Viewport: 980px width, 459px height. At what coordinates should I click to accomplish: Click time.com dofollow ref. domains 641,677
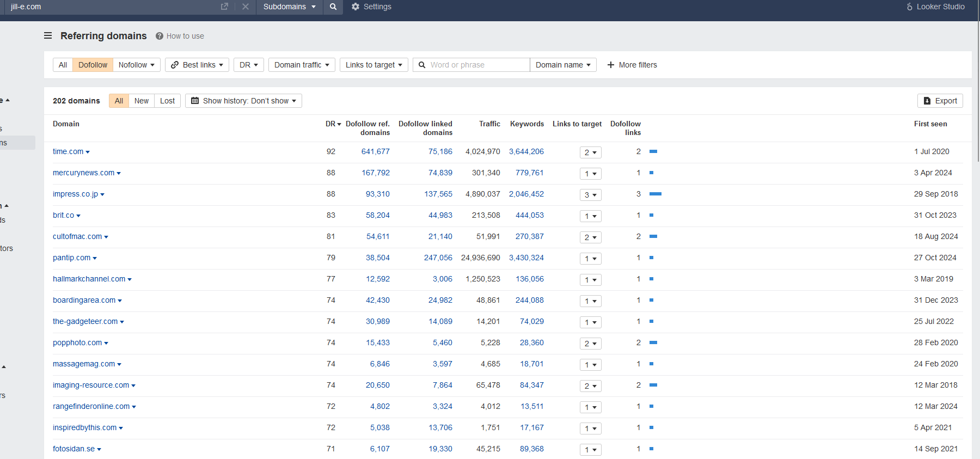(375, 151)
